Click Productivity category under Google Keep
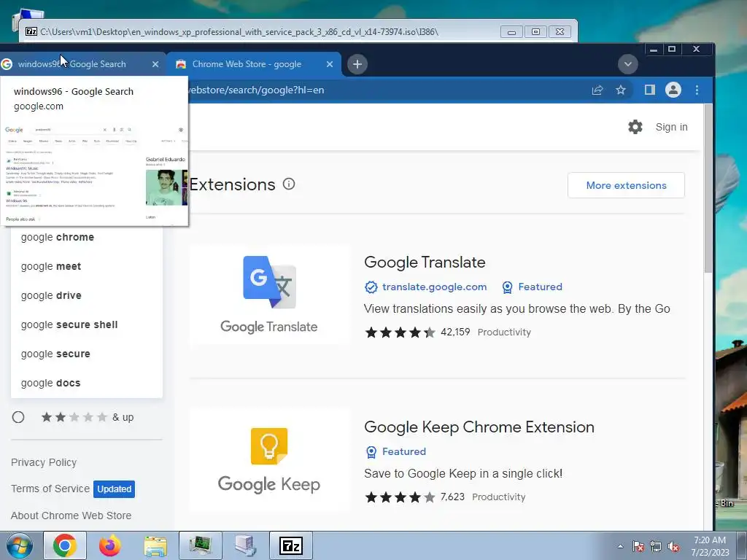The height and width of the screenshot is (560, 747). pos(499,497)
